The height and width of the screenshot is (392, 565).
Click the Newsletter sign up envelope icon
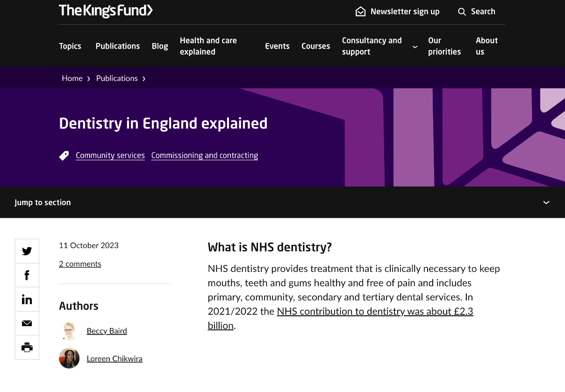click(360, 12)
